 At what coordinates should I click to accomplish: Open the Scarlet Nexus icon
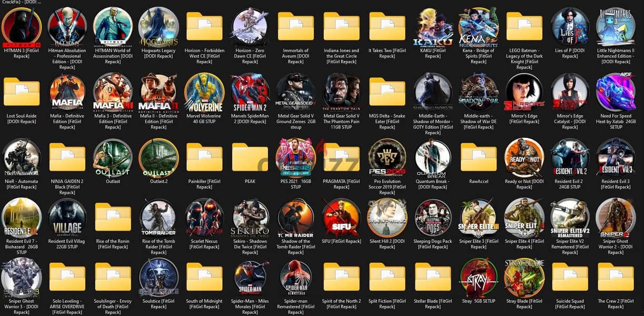click(204, 218)
